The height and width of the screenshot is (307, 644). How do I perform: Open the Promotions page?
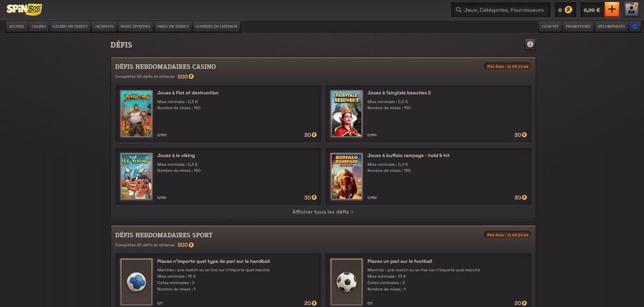[578, 26]
